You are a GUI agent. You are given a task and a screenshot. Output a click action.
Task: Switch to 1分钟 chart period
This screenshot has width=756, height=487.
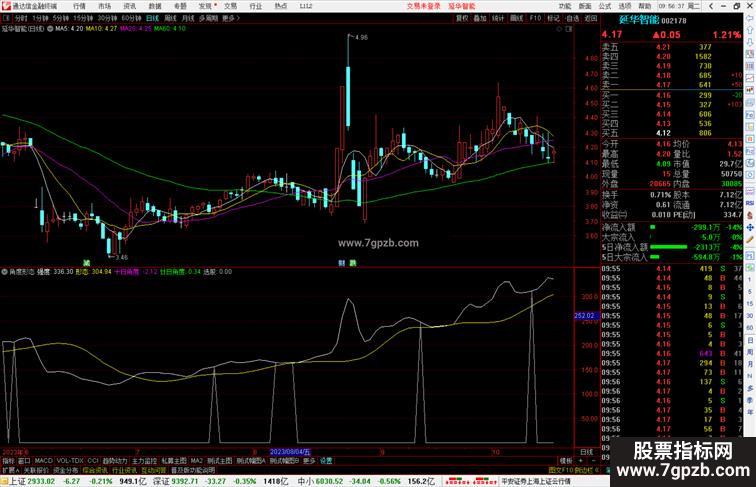[x=40, y=18]
